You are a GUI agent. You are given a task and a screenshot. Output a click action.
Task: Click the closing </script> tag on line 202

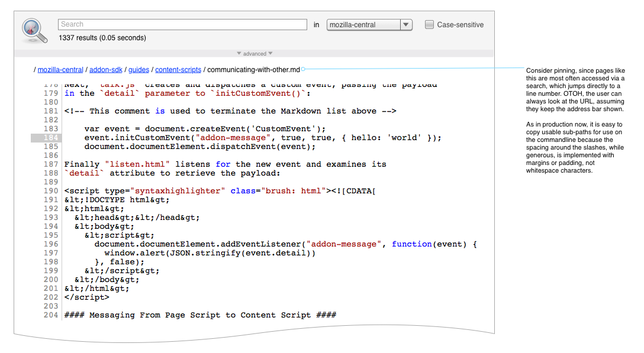pyautogui.click(x=87, y=297)
